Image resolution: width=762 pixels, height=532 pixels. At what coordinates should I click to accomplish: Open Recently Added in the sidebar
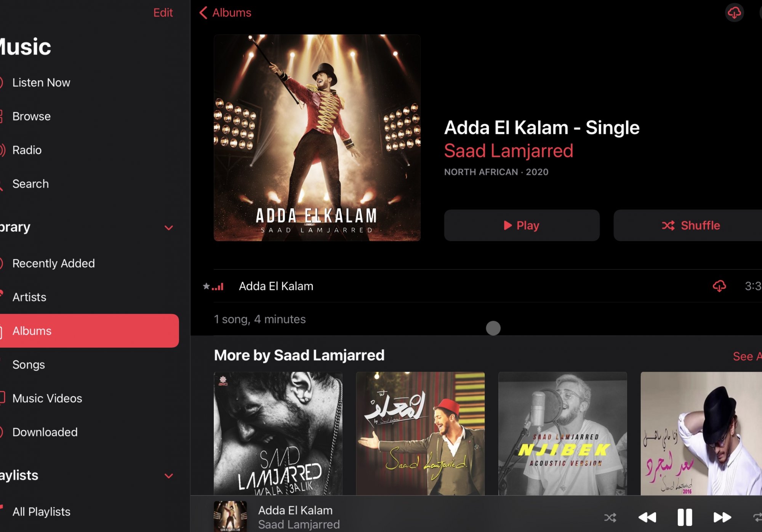click(53, 263)
